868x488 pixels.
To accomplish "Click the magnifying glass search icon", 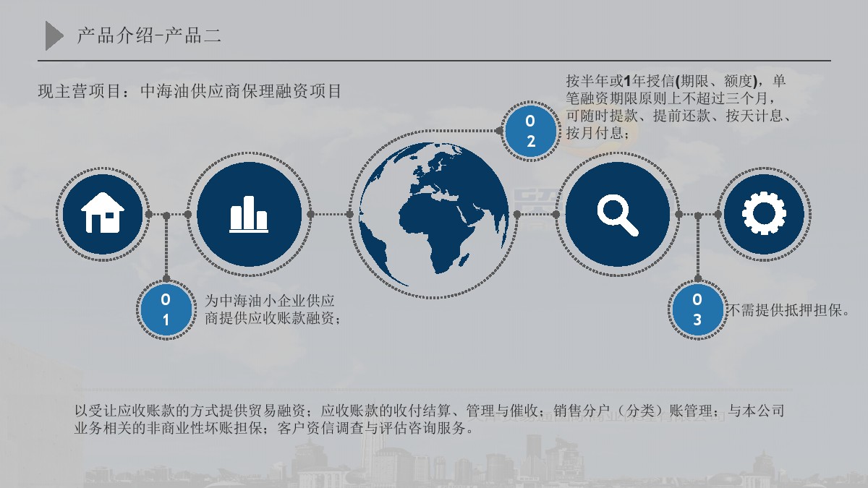I will click(617, 214).
